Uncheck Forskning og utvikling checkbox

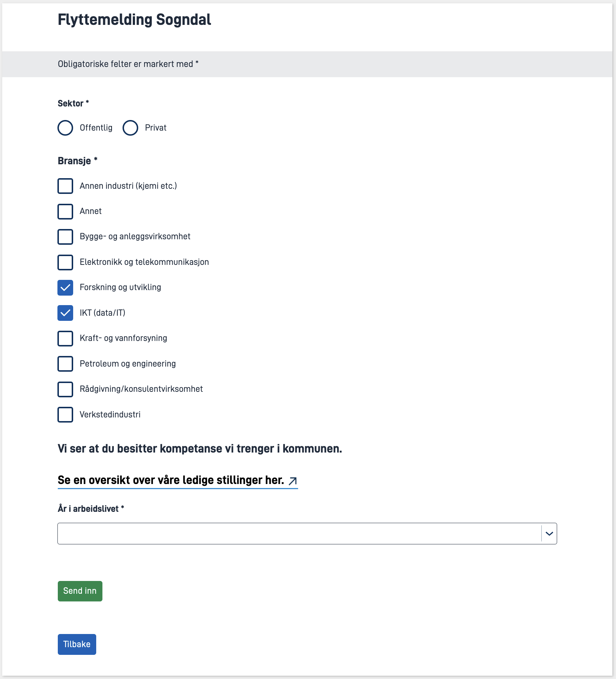tap(65, 288)
